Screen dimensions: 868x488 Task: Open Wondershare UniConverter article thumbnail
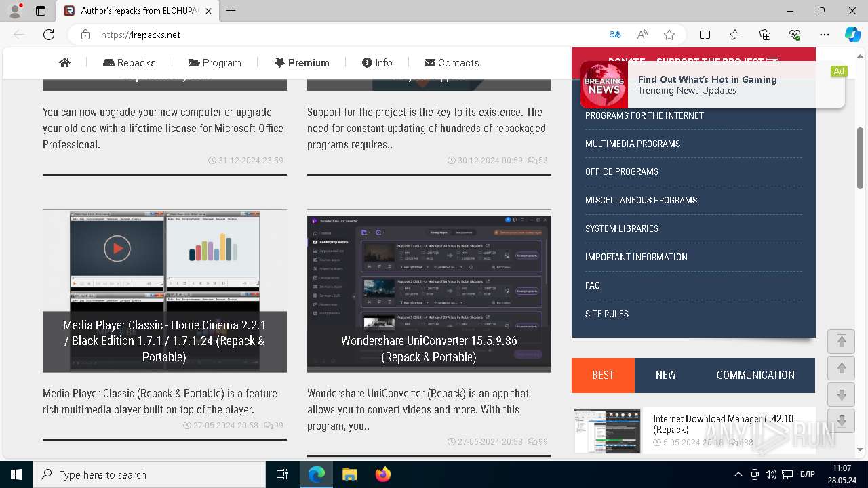429,291
